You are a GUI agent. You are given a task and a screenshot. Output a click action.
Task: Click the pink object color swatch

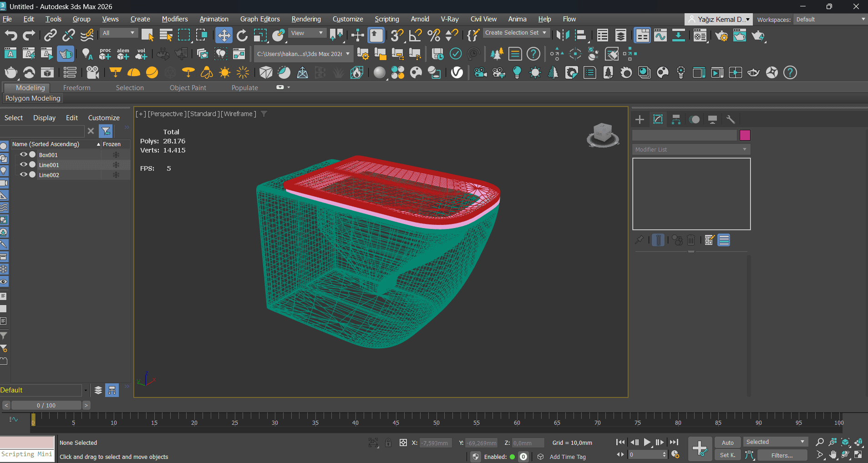745,135
